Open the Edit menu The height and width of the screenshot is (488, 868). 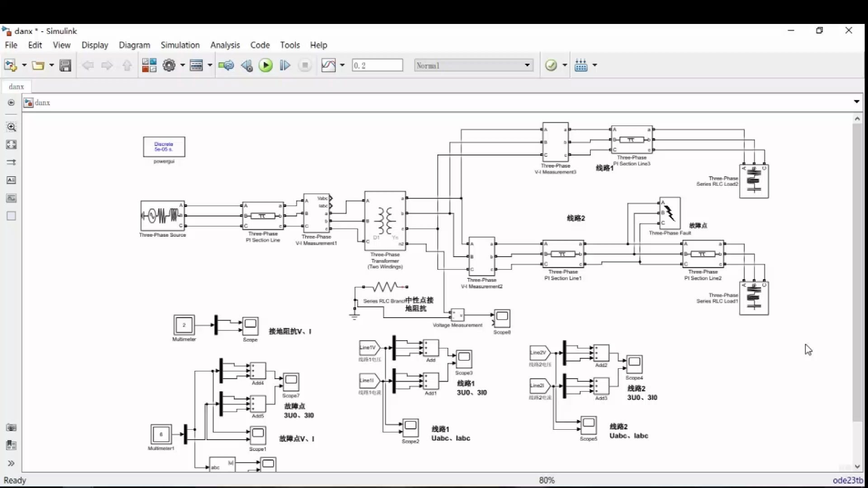[x=35, y=45]
